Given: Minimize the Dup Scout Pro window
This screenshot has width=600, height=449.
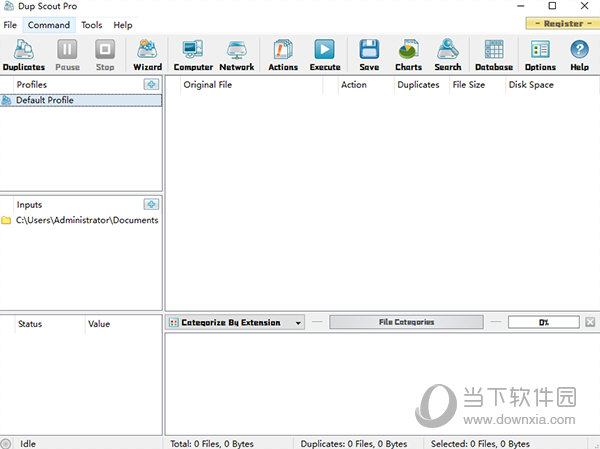Looking at the screenshot, I should (520, 6).
